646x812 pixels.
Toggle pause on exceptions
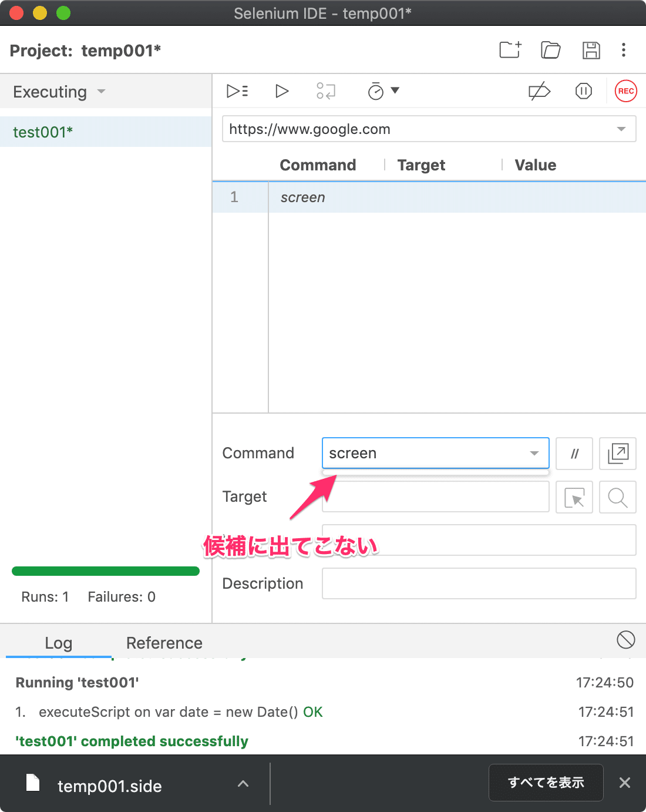[583, 91]
